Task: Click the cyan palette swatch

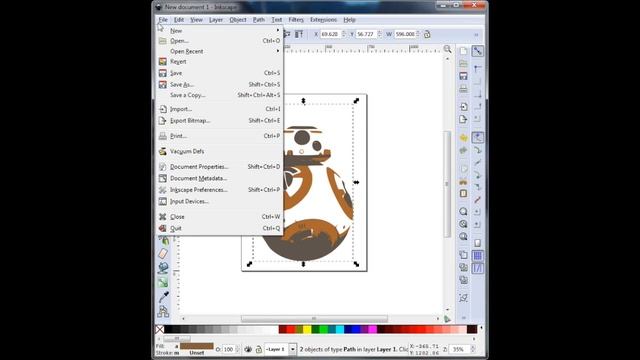Action: point(340,329)
